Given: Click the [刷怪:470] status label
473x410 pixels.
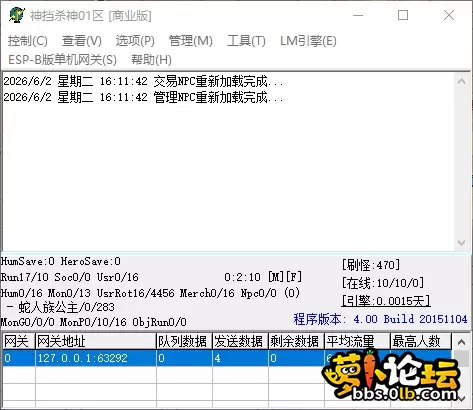Looking at the screenshot, I should 371,265.
